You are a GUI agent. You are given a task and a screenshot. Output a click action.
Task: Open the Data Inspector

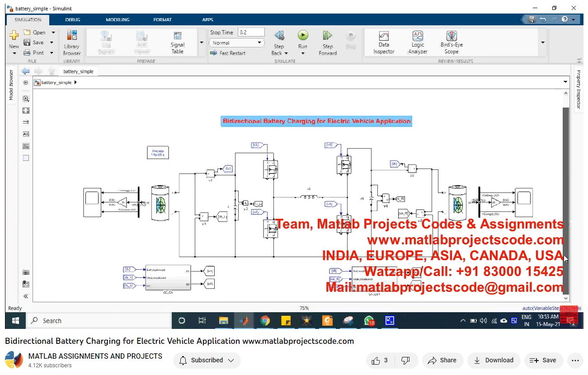pyautogui.click(x=384, y=42)
